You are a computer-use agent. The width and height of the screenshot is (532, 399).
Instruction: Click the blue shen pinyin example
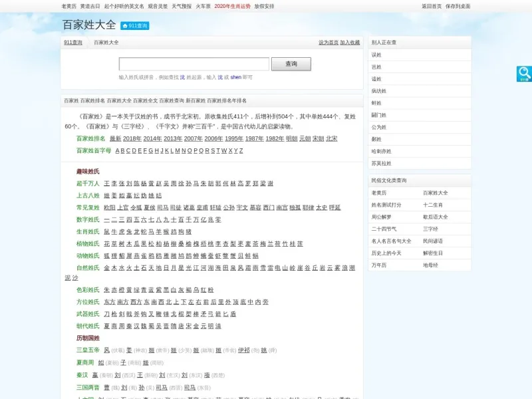[236, 77]
